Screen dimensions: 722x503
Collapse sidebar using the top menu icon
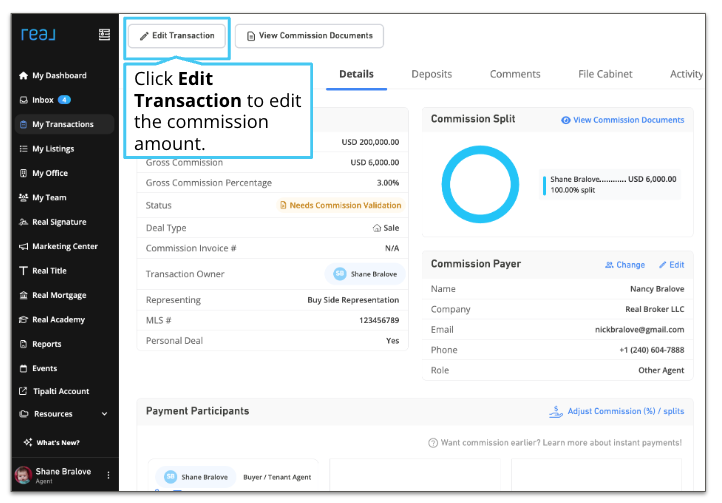click(104, 35)
